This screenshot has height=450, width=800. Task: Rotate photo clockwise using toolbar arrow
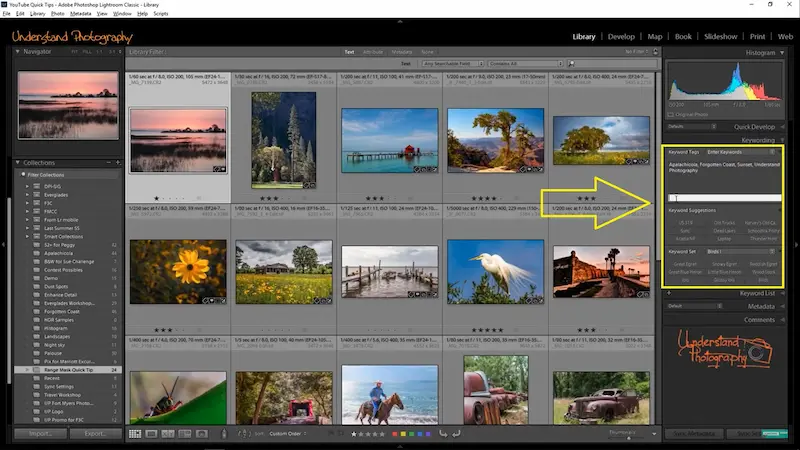pyautogui.click(x=457, y=434)
